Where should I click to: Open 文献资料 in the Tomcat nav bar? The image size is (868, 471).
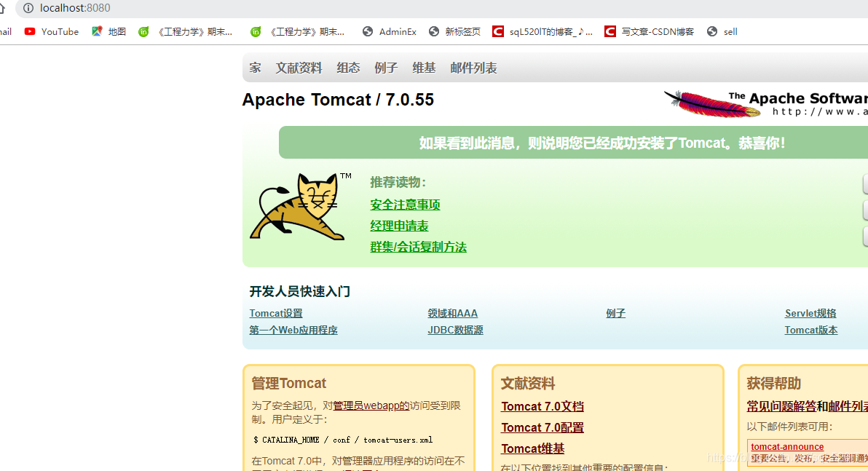point(299,68)
